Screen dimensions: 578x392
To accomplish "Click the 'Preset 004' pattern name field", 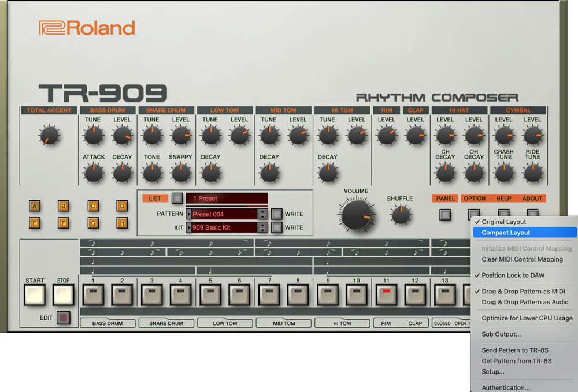I will pyautogui.click(x=224, y=214).
